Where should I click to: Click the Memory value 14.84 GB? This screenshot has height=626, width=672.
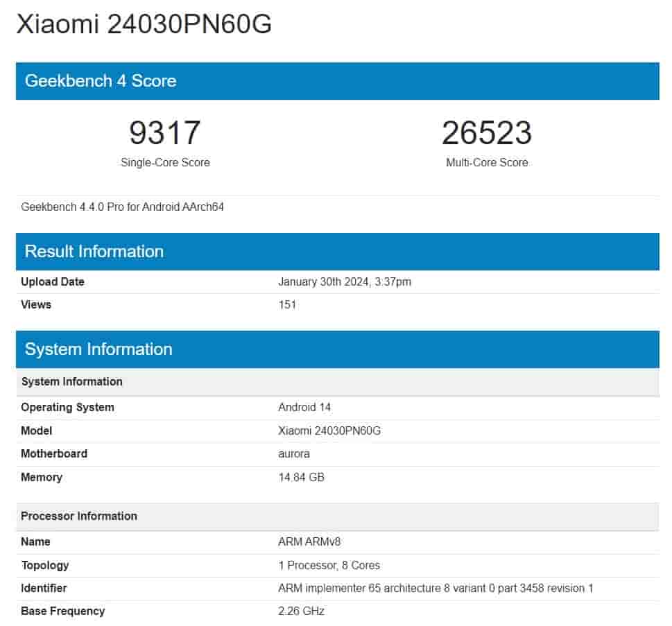pyautogui.click(x=300, y=477)
